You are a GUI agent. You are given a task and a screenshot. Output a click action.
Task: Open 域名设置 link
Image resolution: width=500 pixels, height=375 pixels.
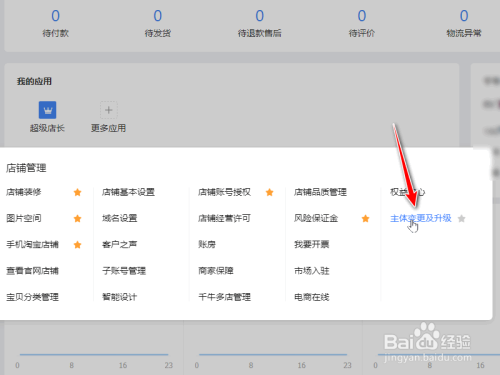[120, 218]
